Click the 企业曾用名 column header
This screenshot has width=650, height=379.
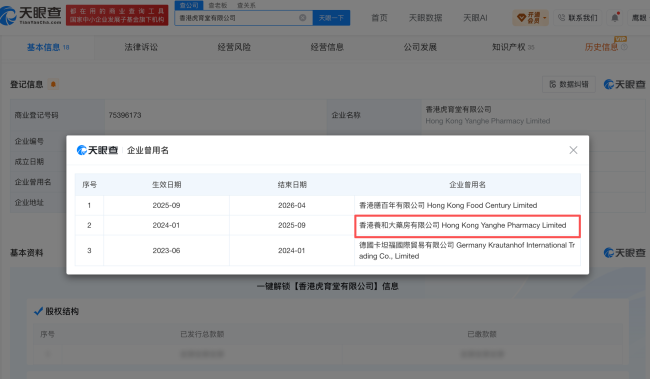(x=467, y=185)
